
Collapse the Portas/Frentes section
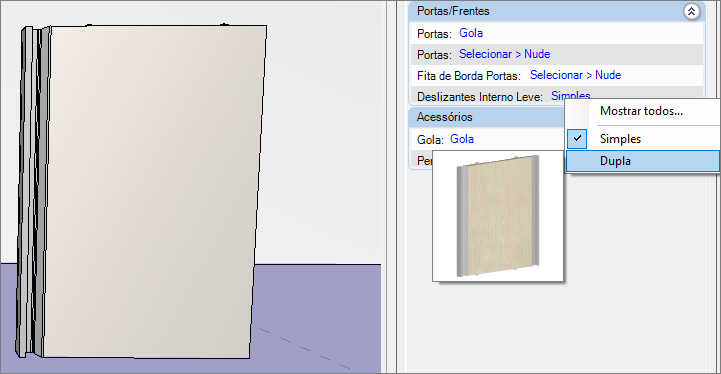(x=691, y=11)
